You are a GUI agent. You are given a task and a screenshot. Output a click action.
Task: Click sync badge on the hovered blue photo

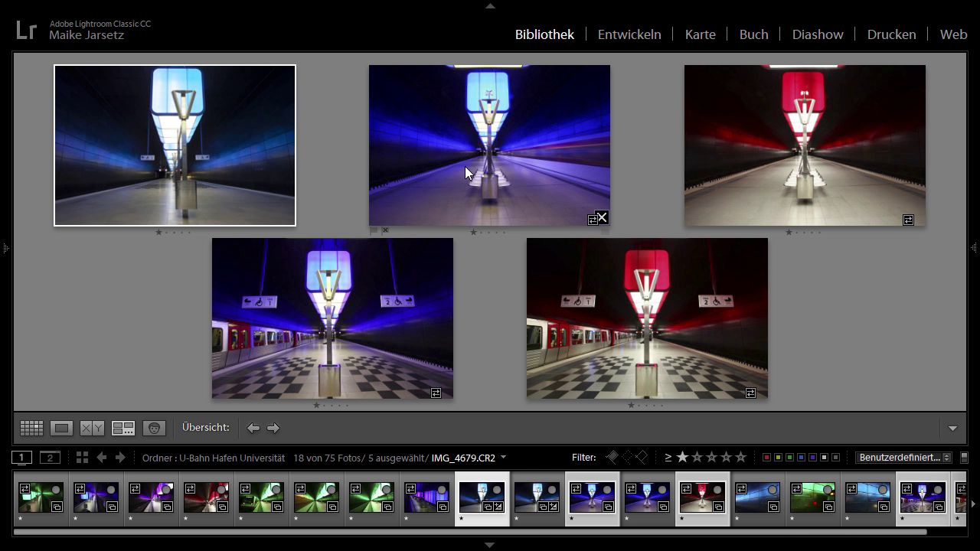(x=592, y=220)
